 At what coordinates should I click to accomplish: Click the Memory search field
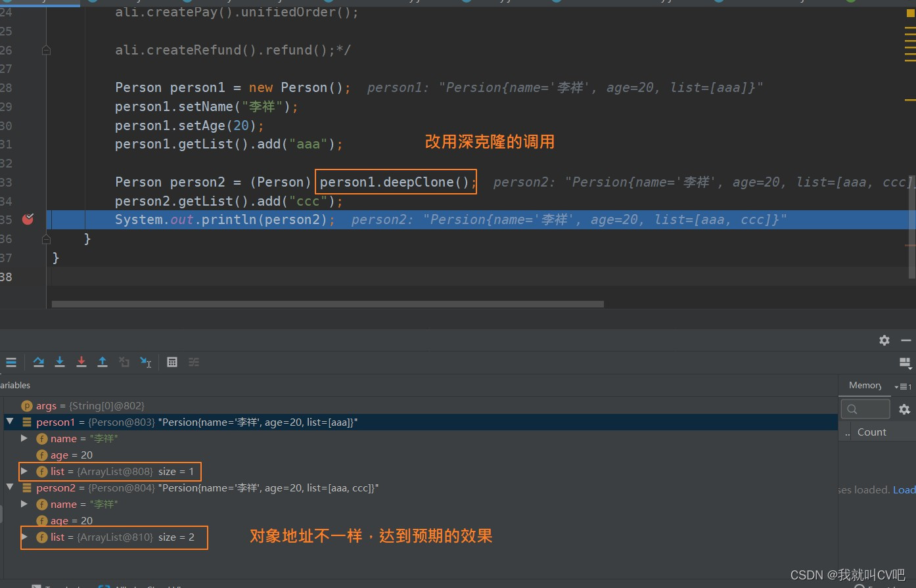tap(865, 409)
